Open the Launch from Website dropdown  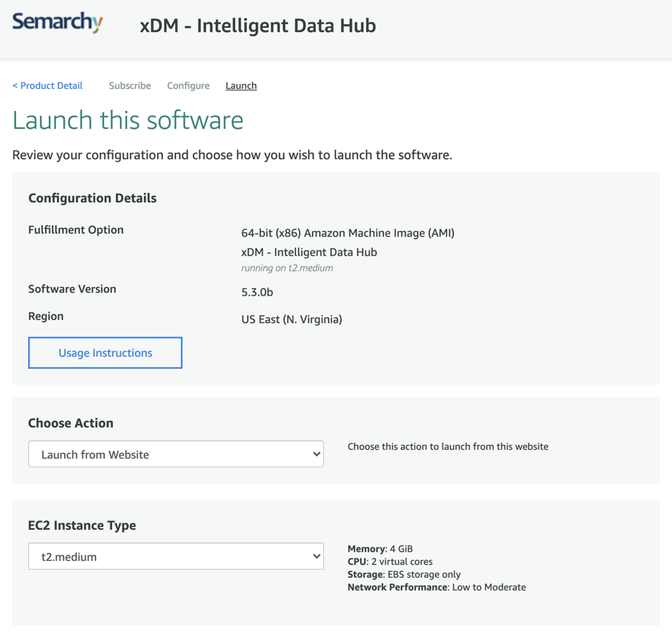[176, 454]
